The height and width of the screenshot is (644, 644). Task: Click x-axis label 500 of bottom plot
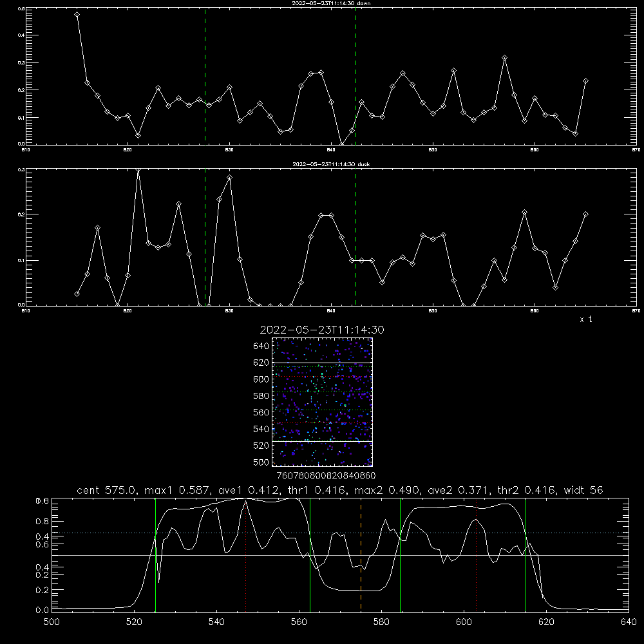point(52,622)
